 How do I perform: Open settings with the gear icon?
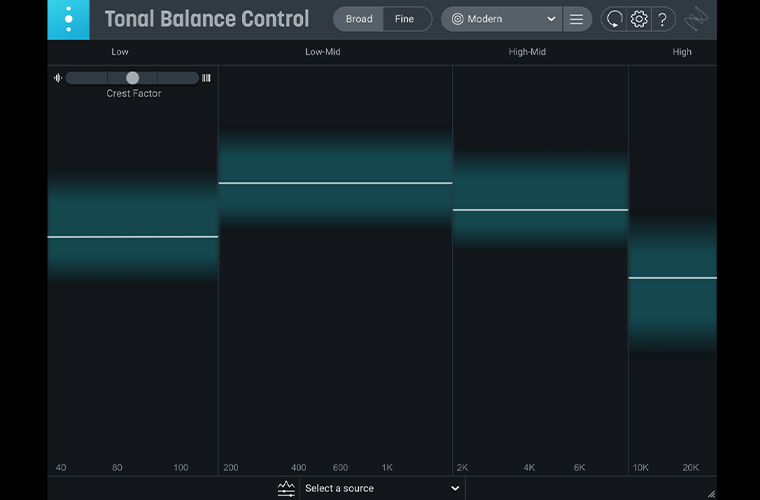pos(639,19)
